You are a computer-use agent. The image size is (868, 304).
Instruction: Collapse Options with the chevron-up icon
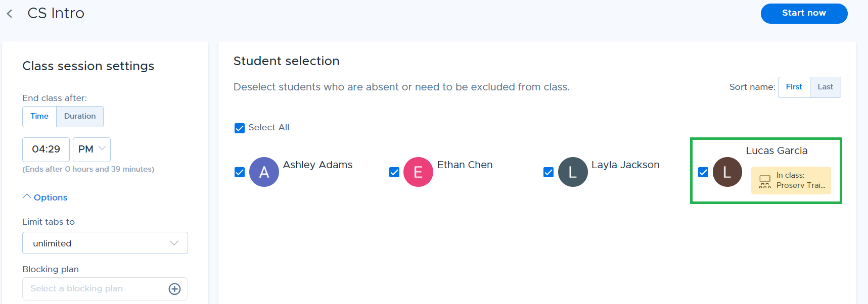(27, 197)
